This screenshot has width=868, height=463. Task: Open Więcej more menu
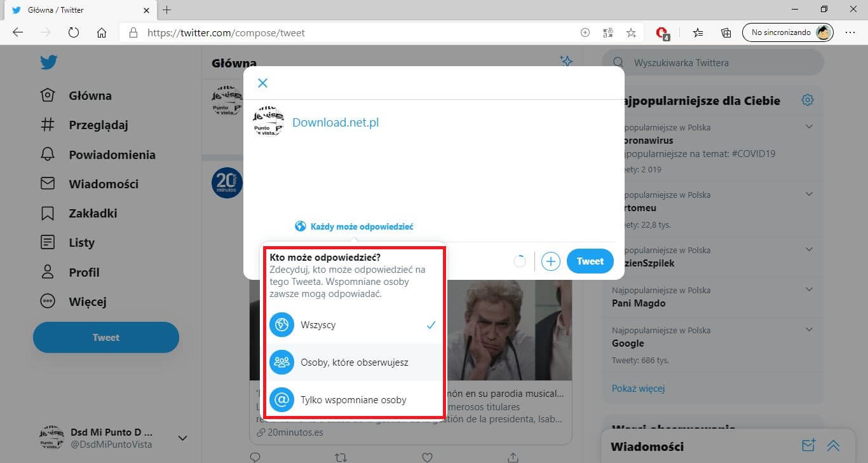click(73, 301)
